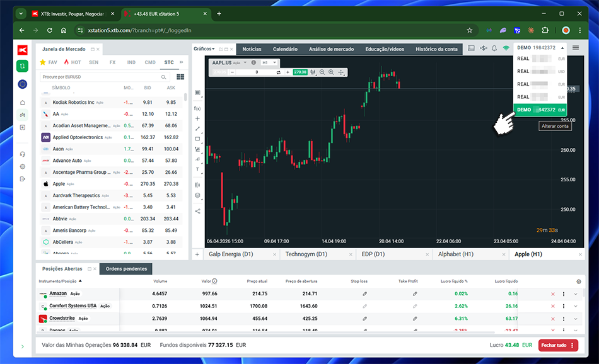Select the trend line drawing tool
599x364 pixels.
pyautogui.click(x=197, y=129)
